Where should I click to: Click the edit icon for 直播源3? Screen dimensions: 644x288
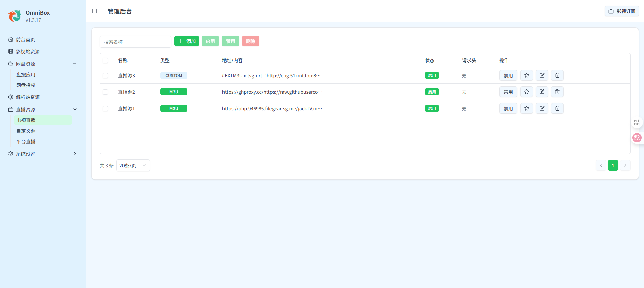click(542, 75)
